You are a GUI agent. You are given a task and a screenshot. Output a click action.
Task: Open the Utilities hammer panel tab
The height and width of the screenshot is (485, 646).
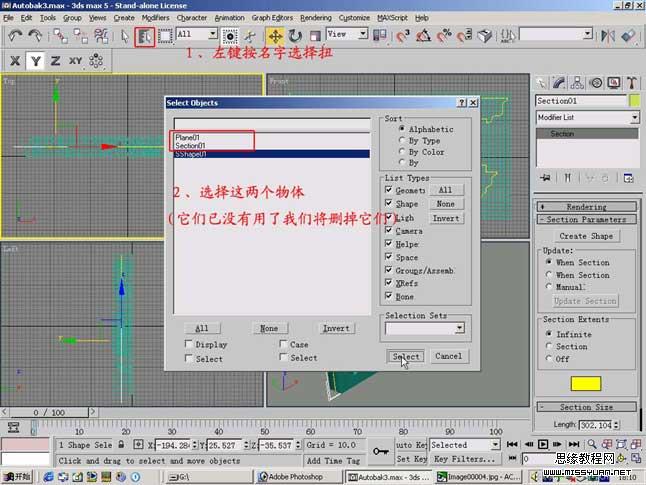631,83
